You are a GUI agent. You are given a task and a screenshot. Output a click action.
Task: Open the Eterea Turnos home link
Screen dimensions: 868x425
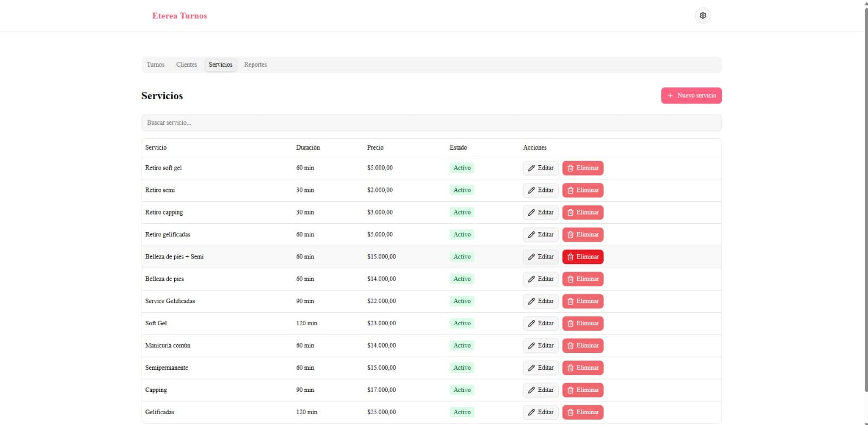180,16
